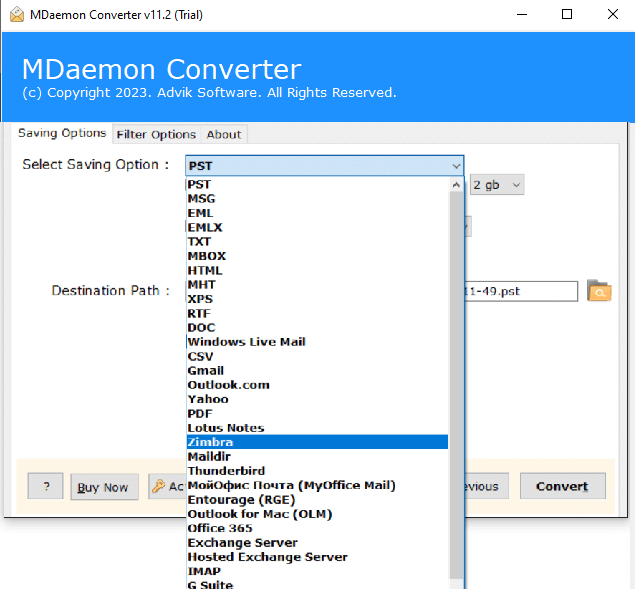Viewport: 635px width, 589px height.
Task: Select Lotus Notes option
Action: coord(318,428)
